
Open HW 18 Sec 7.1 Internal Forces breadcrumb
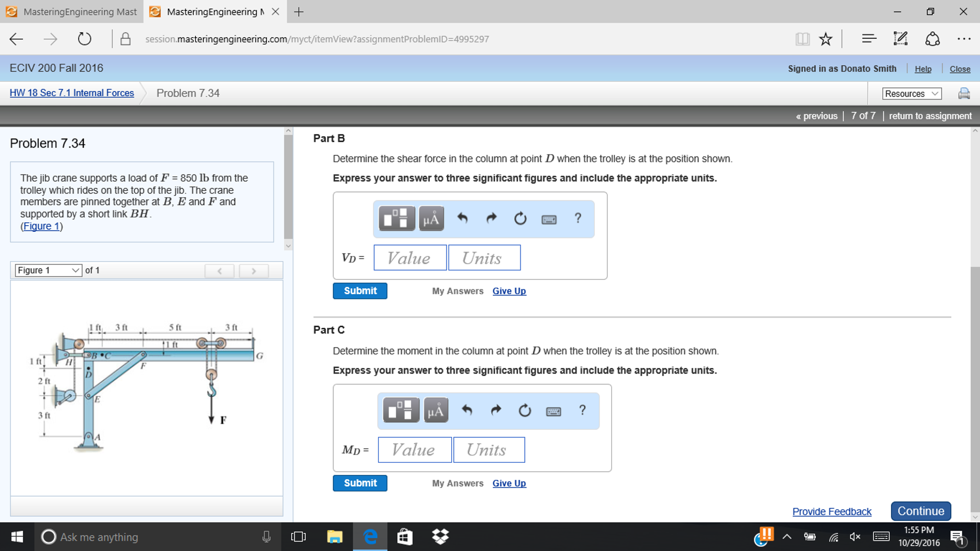click(72, 93)
